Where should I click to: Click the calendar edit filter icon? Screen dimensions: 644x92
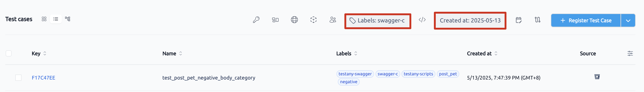[x=519, y=20]
